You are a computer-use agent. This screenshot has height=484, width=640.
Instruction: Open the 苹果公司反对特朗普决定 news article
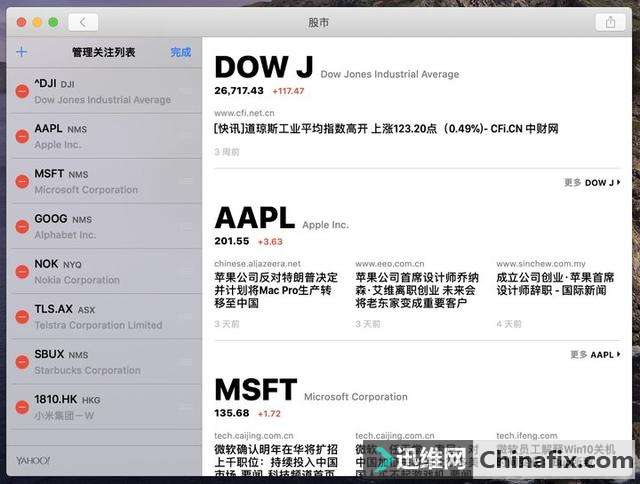tap(276, 290)
